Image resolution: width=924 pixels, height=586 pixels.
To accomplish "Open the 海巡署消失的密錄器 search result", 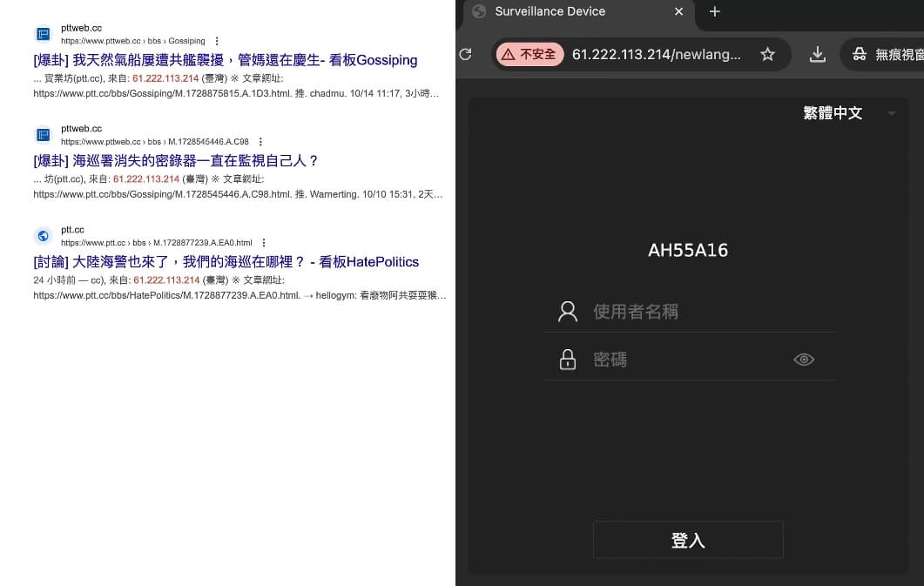I will 176,161.
